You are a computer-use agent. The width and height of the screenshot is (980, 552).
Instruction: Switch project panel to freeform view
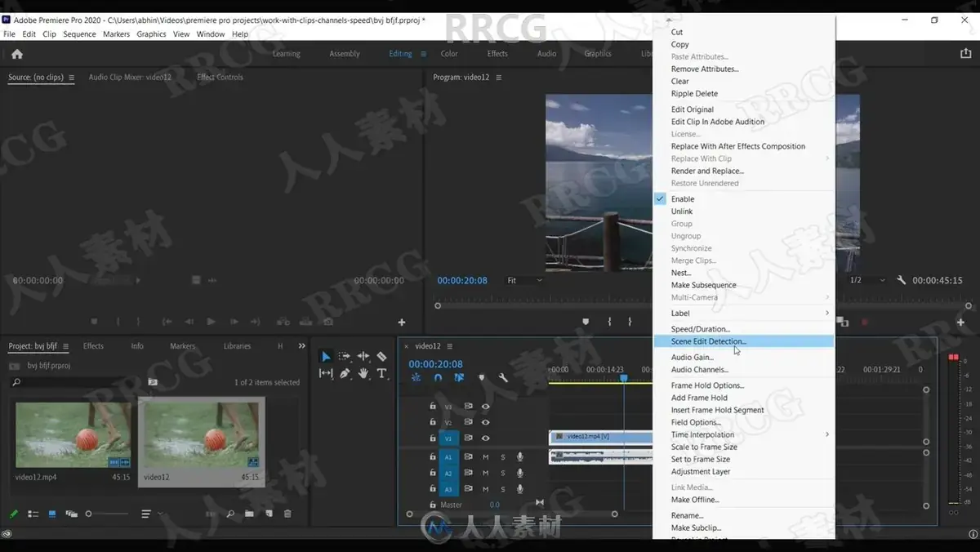71,514
